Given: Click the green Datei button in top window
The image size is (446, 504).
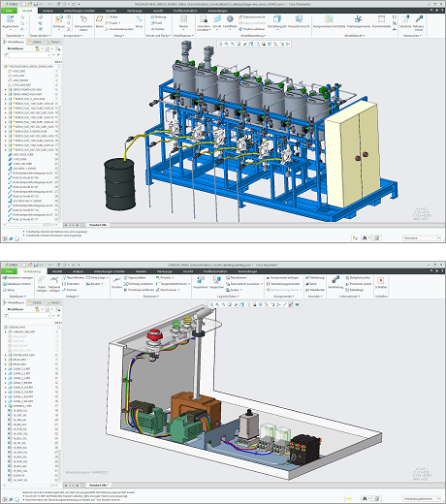Looking at the screenshot, I should (10, 11).
